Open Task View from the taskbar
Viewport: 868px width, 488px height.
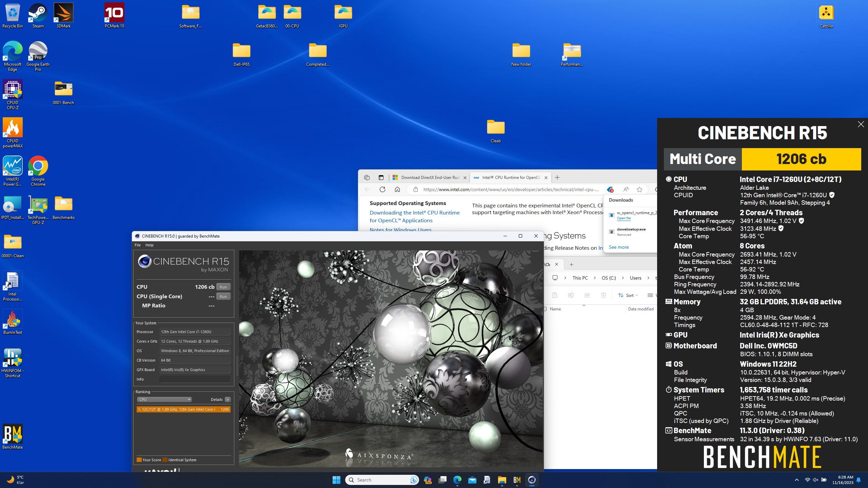pyautogui.click(x=442, y=480)
